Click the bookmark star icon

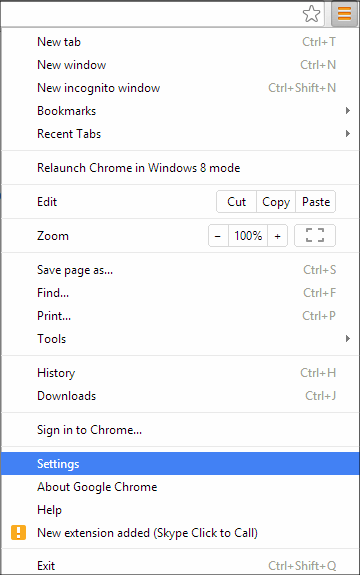[x=311, y=14]
